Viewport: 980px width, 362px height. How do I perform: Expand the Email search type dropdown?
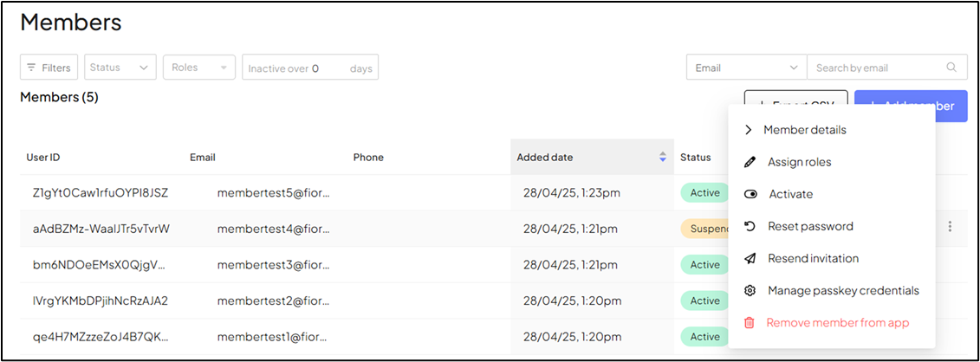(x=745, y=68)
